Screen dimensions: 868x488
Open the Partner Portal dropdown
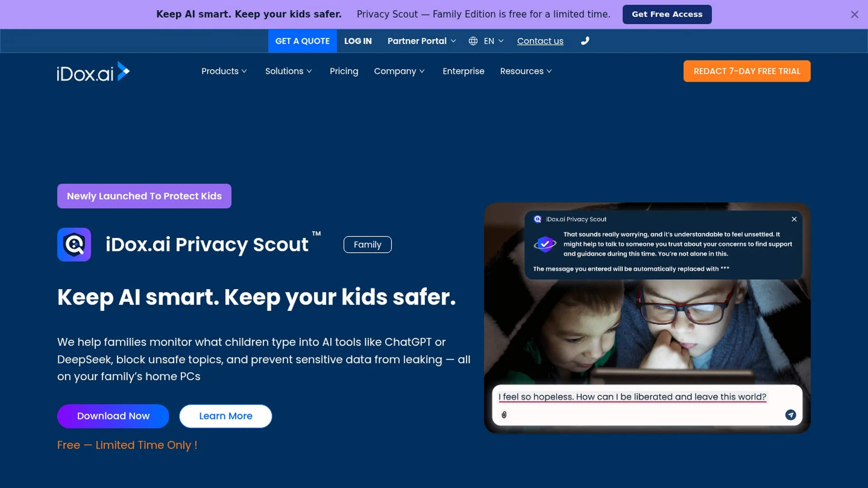[x=421, y=41]
